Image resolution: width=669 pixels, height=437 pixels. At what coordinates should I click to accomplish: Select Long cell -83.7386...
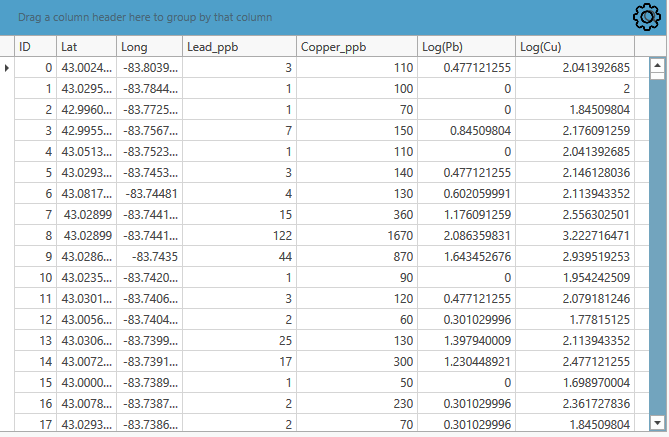point(149,423)
